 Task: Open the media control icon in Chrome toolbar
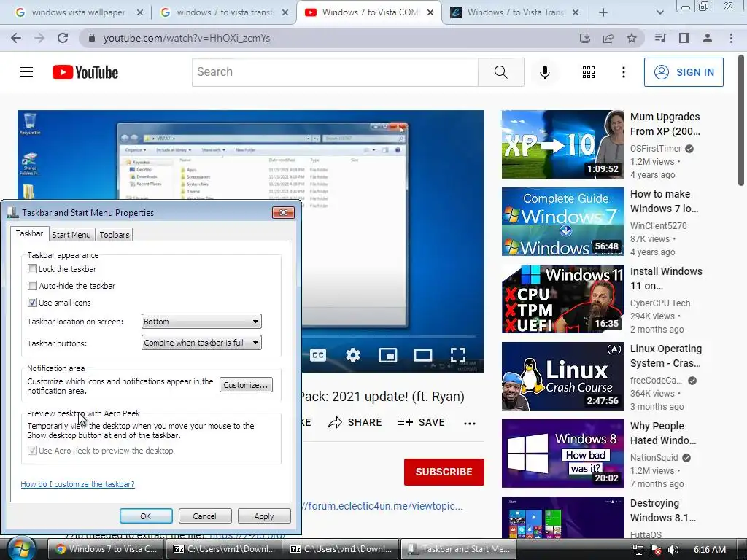click(x=660, y=38)
